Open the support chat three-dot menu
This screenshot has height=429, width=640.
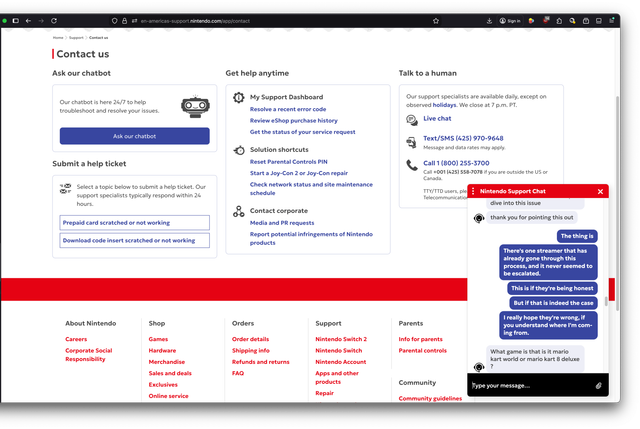[x=473, y=191]
